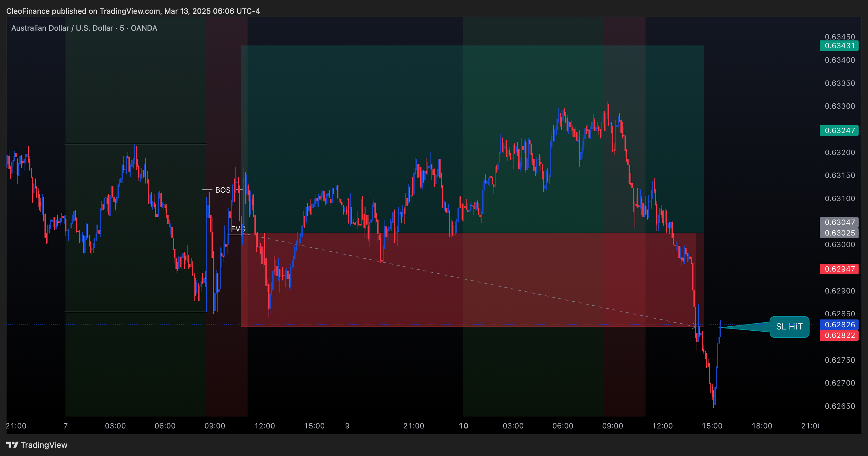This screenshot has width=868, height=456.
Task: Click the 9 date label on time axis
Action: (x=348, y=426)
